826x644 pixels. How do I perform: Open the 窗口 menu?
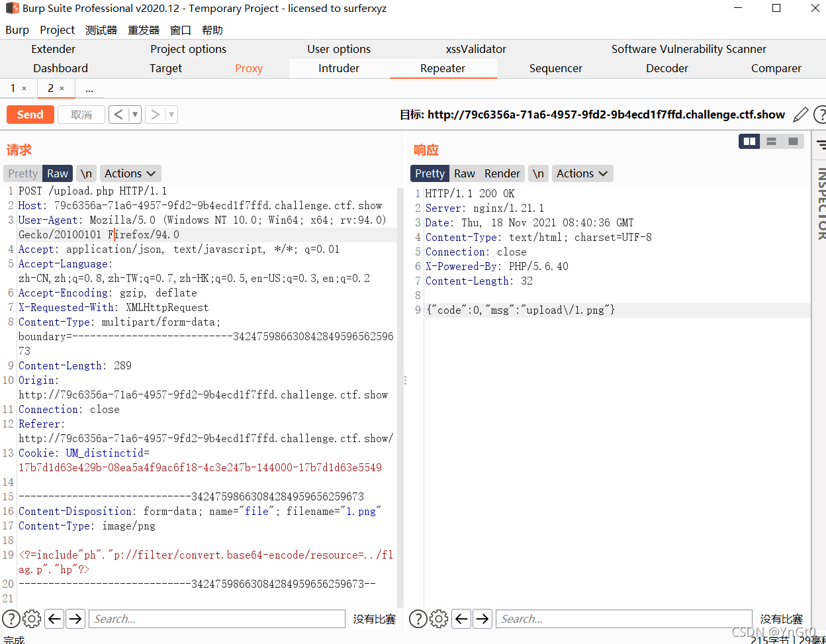coord(181,30)
